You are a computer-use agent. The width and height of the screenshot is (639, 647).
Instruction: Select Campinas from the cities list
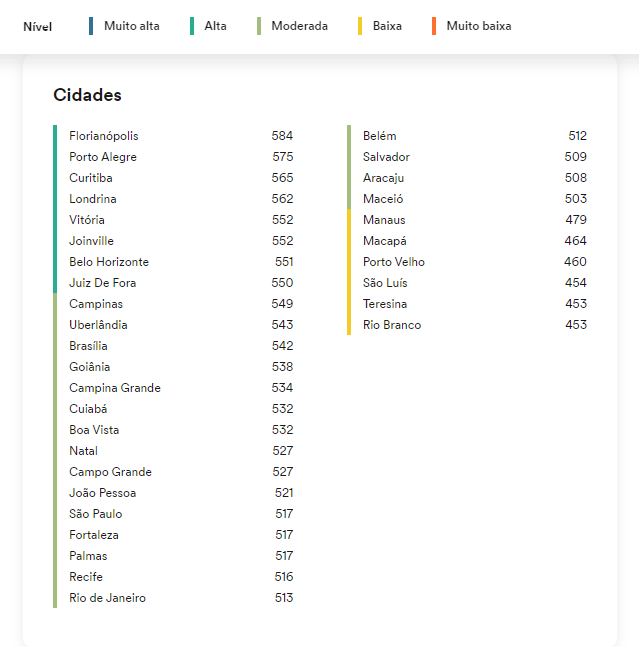96,304
